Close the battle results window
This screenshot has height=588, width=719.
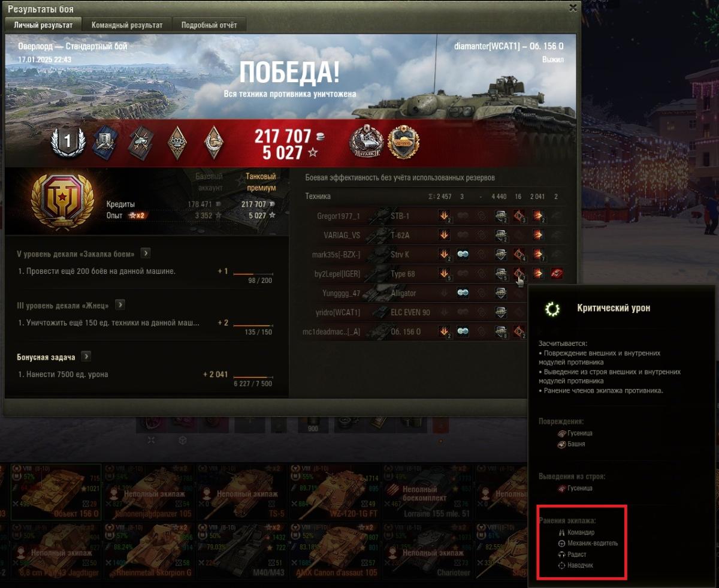pos(573,8)
